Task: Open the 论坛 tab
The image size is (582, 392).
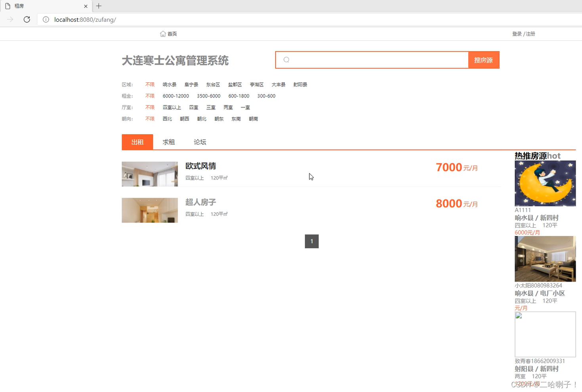Action: pos(200,142)
